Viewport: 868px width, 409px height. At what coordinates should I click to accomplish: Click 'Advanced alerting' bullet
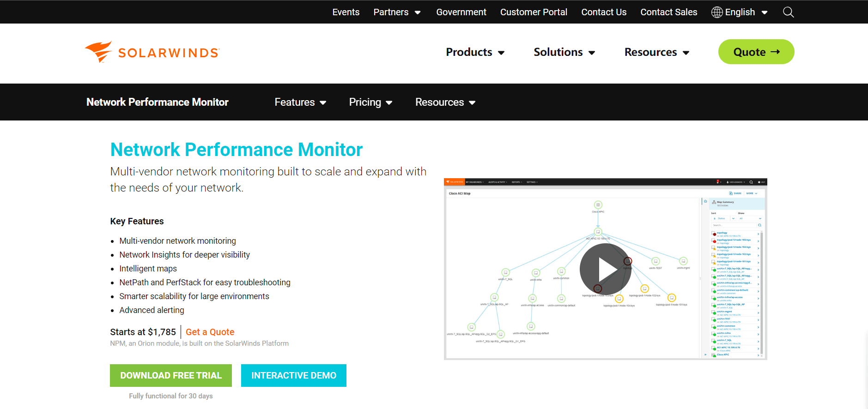coord(152,310)
